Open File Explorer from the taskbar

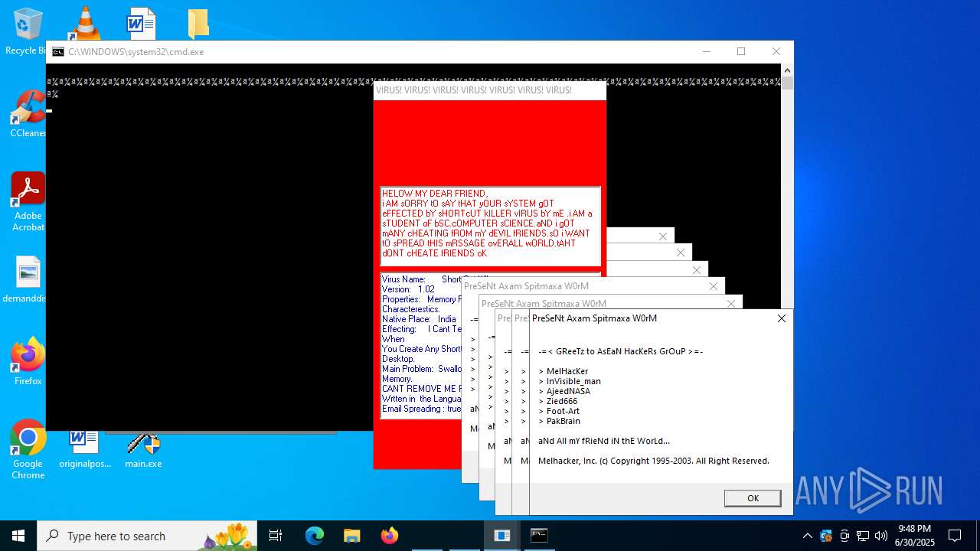coord(351,536)
